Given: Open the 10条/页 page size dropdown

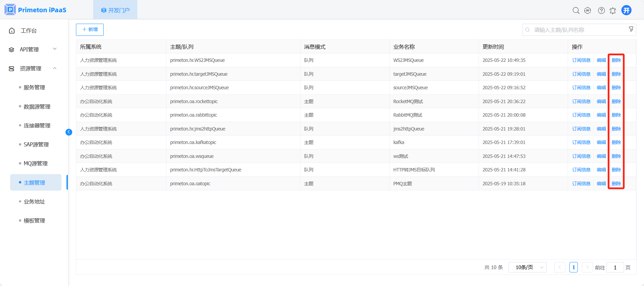Looking at the screenshot, I should point(527,267).
